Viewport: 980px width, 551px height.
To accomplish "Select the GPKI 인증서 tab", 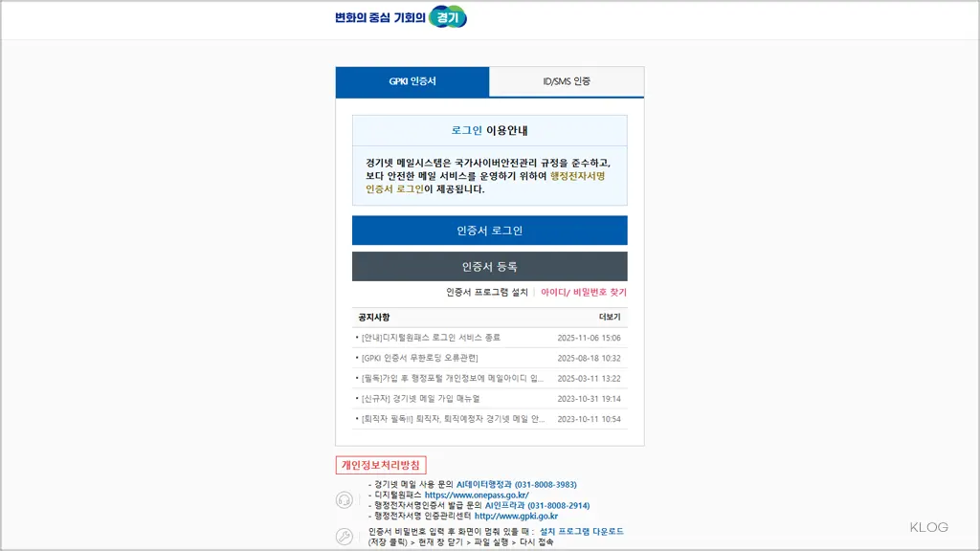I will (x=412, y=81).
